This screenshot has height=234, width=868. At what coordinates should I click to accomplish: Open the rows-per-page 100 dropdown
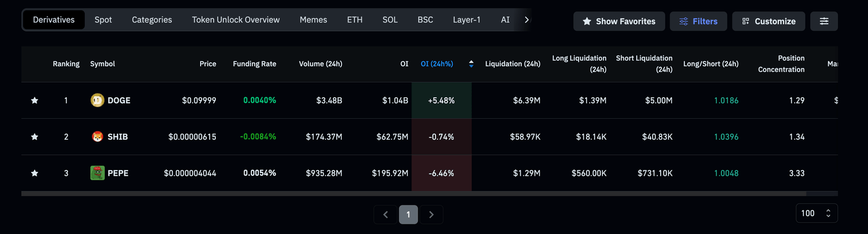pos(816,213)
